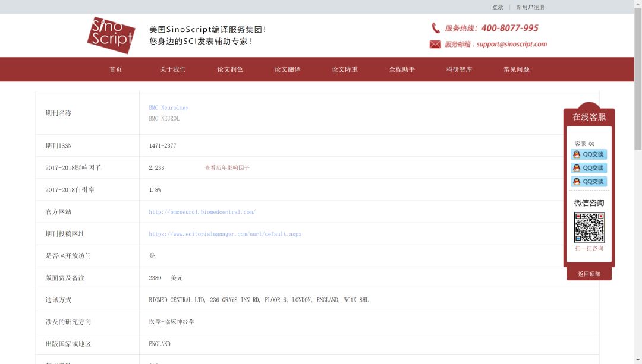Click the 登录 link
The height and width of the screenshot is (364, 642).
coord(497,7)
